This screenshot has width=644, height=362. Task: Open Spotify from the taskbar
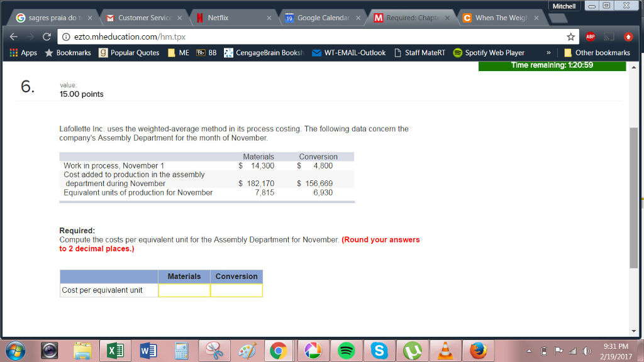tap(346, 351)
